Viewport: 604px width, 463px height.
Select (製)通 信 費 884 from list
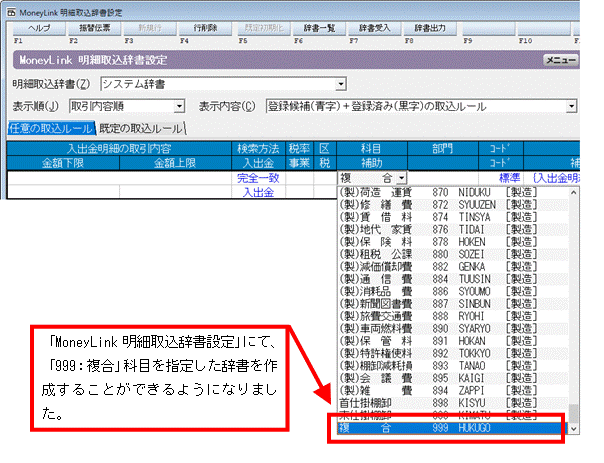click(x=453, y=279)
